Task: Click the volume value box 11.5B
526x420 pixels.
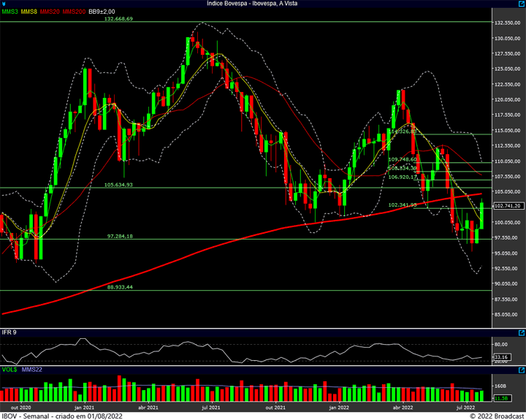Action: 500,397
